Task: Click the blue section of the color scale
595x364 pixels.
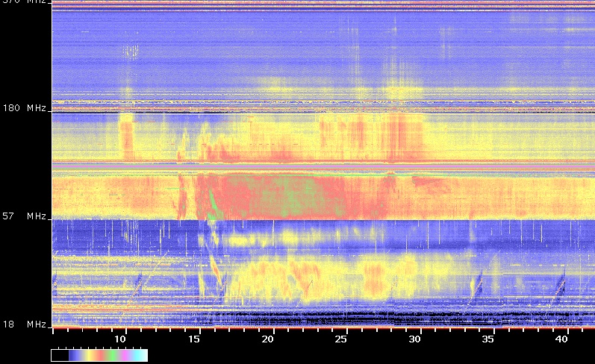Action: (72, 355)
